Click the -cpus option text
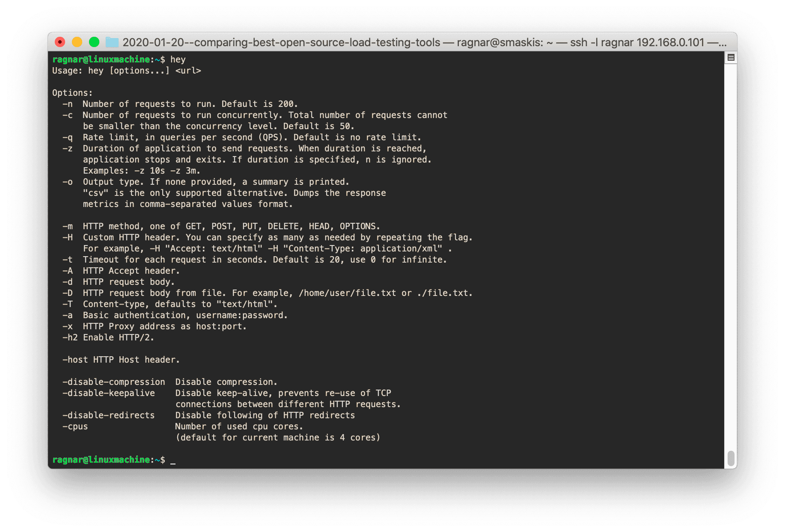The image size is (785, 532). pyautogui.click(x=76, y=426)
